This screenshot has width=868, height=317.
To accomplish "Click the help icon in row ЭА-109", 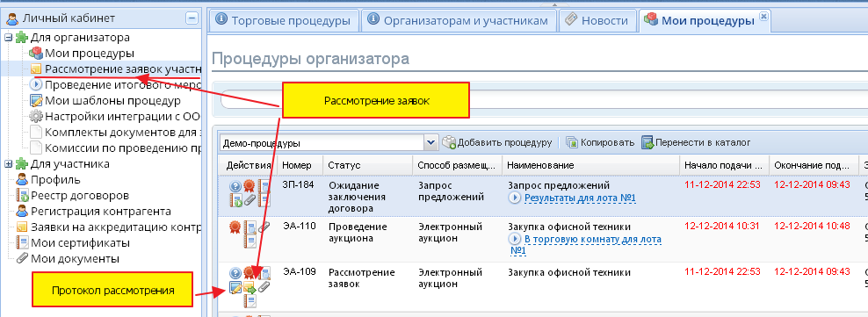I will pyautogui.click(x=235, y=273).
